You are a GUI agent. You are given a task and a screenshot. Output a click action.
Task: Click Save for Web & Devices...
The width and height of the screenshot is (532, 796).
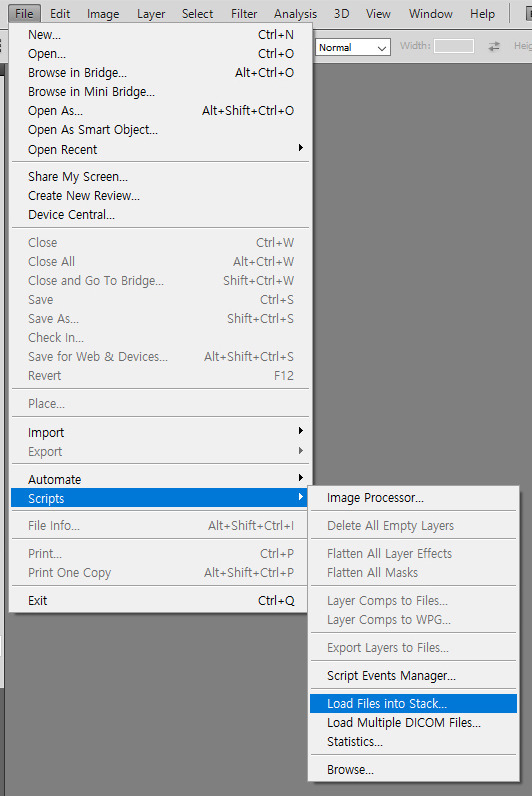coord(160,357)
